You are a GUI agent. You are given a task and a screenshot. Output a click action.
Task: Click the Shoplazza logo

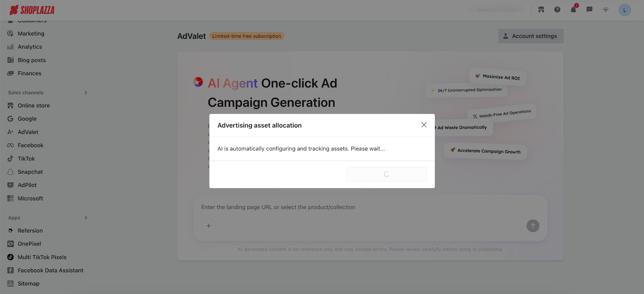[x=32, y=10]
